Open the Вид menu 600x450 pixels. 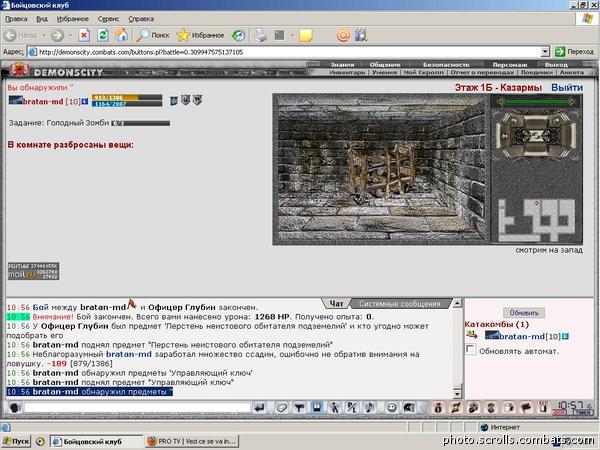[42, 19]
